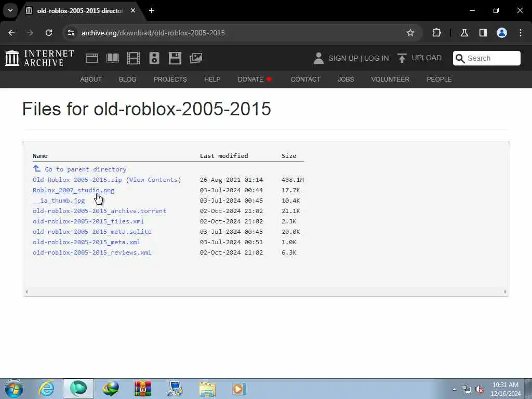Show hidden system tray icons

pyautogui.click(x=454, y=389)
